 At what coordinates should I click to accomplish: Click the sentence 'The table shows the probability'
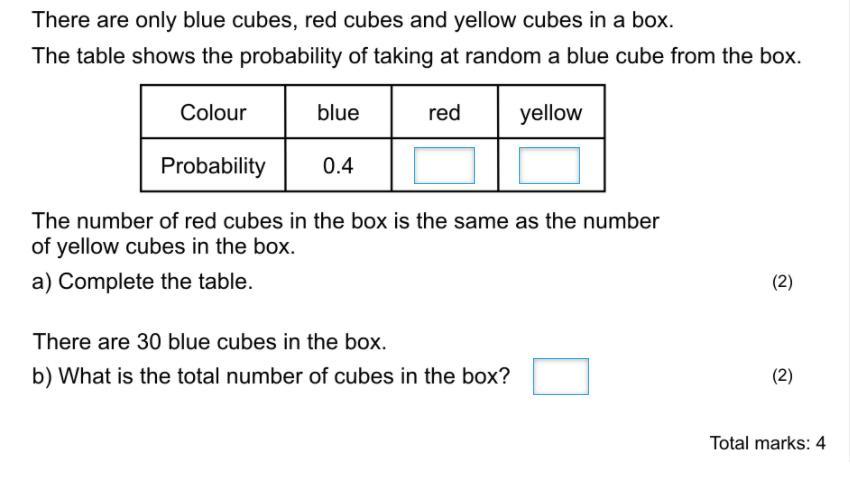(x=416, y=56)
